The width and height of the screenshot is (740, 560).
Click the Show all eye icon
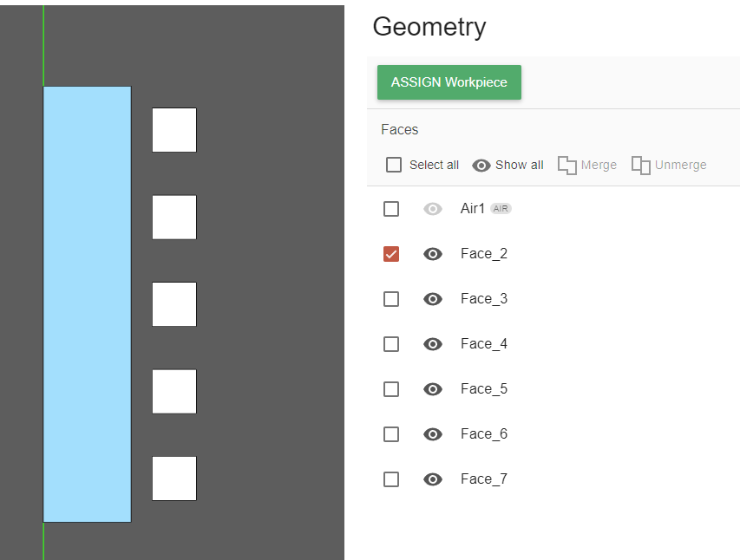pos(481,165)
